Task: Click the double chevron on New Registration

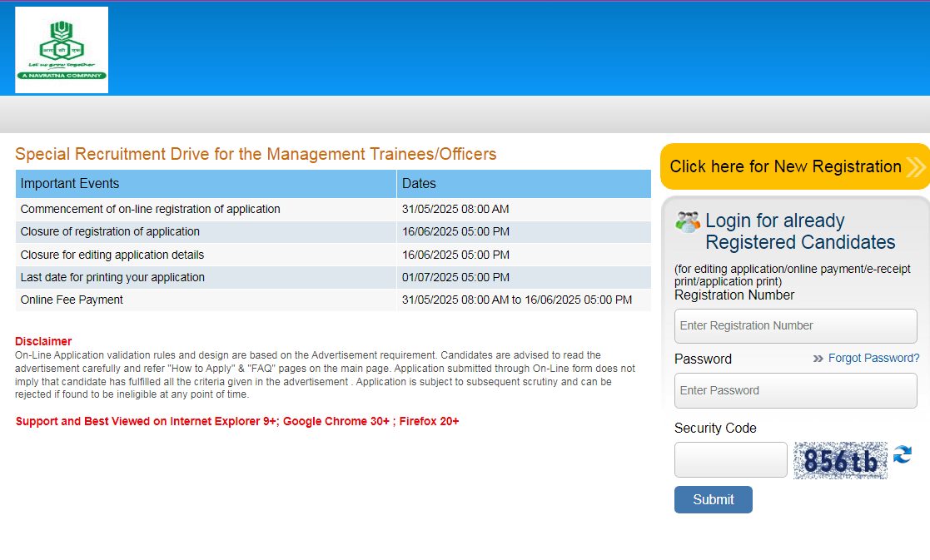Action: (915, 167)
